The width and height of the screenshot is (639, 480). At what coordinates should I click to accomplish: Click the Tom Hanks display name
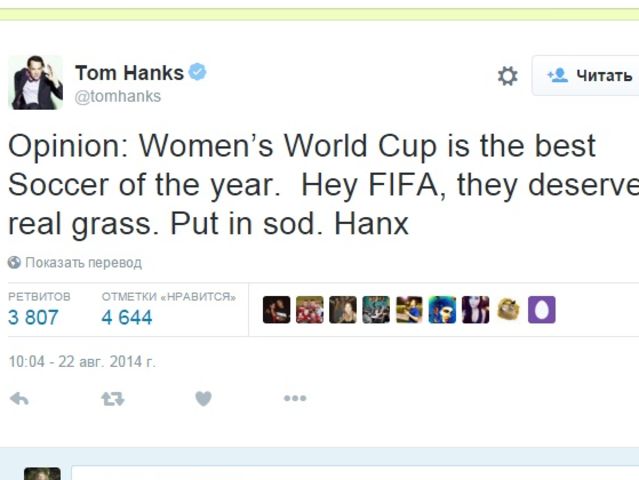point(129,73)
